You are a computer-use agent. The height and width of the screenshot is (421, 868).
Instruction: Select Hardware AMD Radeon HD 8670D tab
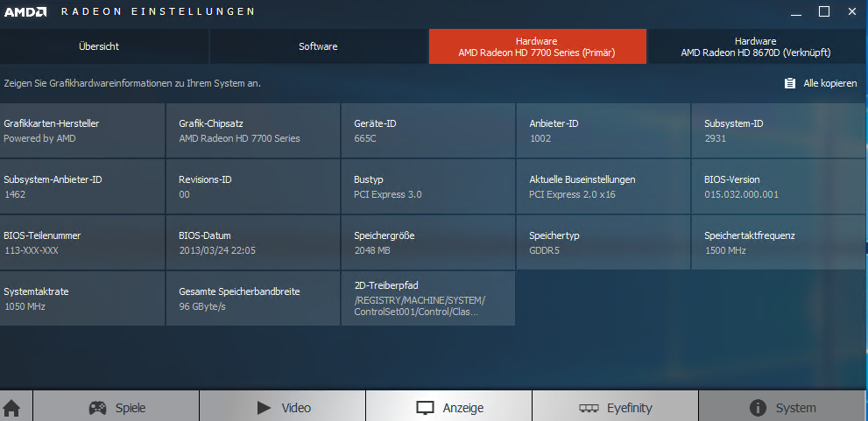tap(756, 46)
